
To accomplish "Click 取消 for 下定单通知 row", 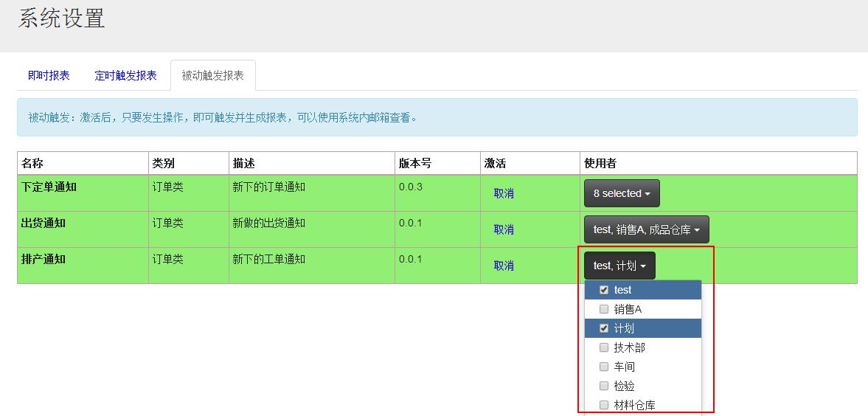I will click(x=504, y=193).
